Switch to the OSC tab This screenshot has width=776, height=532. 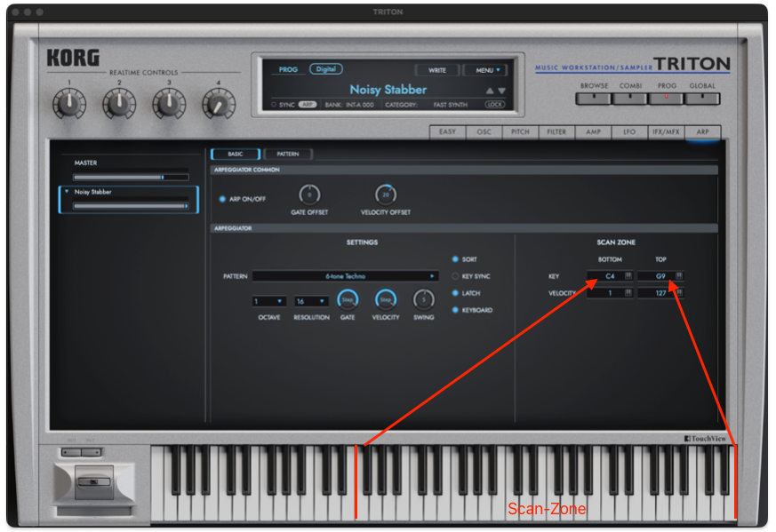pyautogui.click(x=484, y=131)
